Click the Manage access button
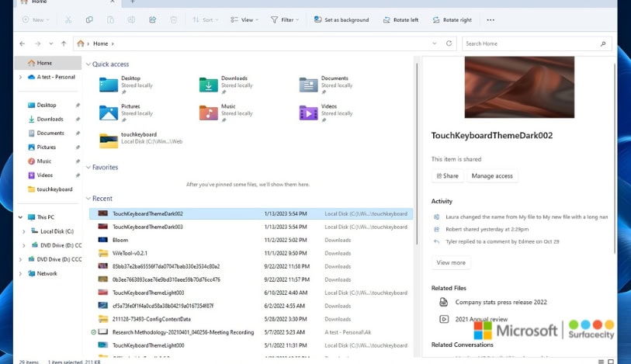Image resolution: width=631 pixels, height=364 pixels. click(x=492, y=176)
